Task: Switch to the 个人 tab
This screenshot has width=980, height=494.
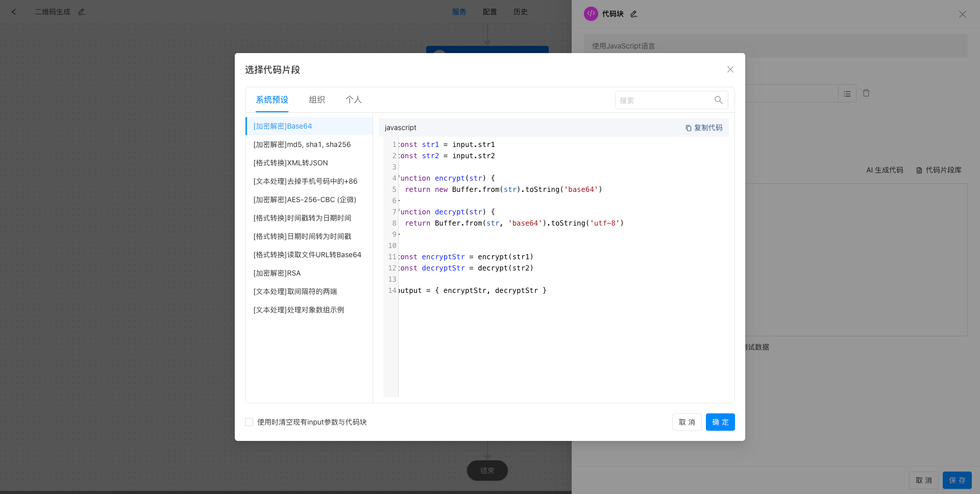Action: pos(354,100)
